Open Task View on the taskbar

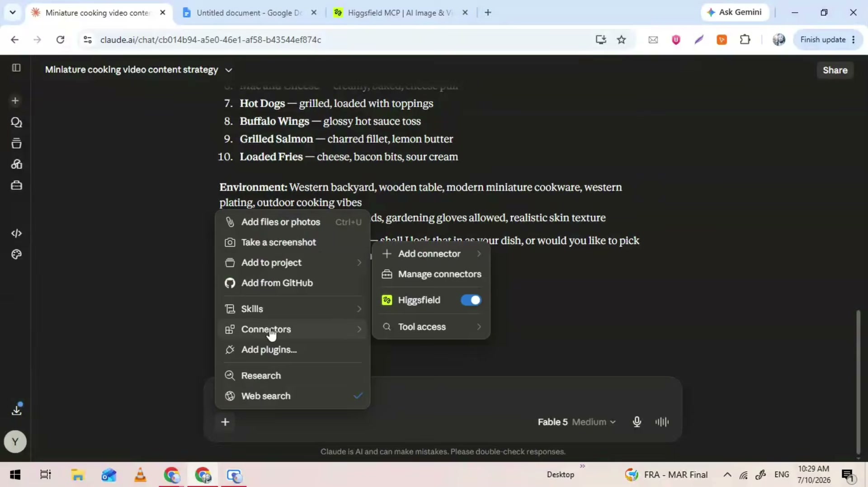point(46,475)
